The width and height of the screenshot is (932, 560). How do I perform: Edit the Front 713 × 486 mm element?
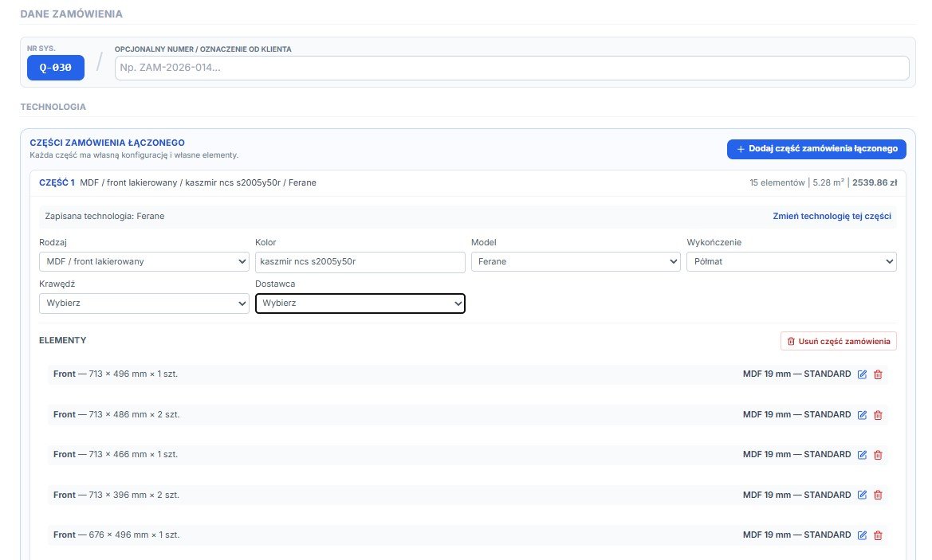[862, 414]
